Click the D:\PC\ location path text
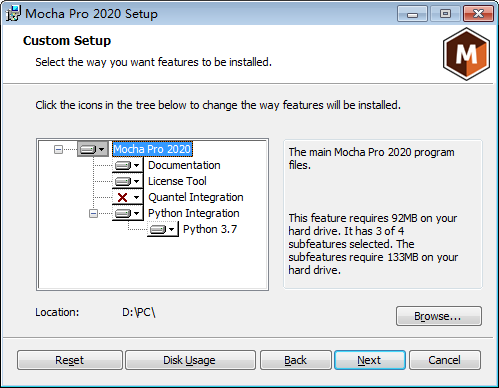 pyautogui.click(x=139, y=312)
